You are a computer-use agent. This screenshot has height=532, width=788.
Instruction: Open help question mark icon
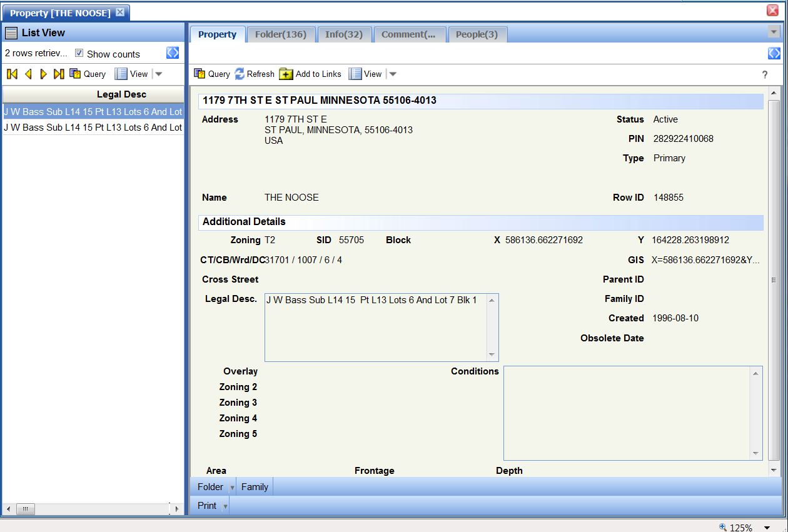tap(764, 74)
